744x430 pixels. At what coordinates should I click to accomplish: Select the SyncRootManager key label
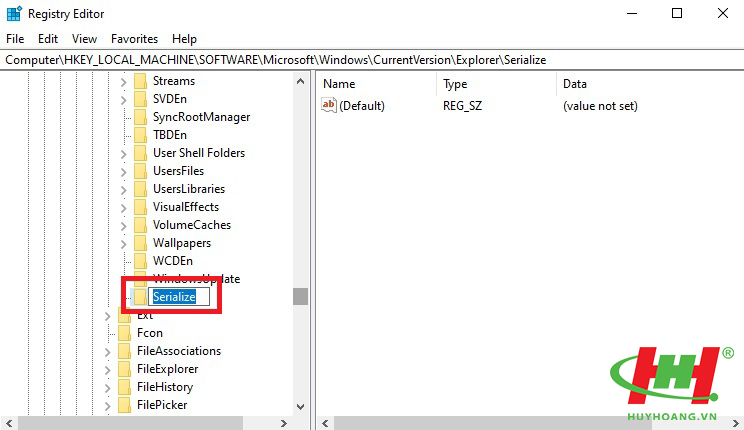(x=201, y=117)
